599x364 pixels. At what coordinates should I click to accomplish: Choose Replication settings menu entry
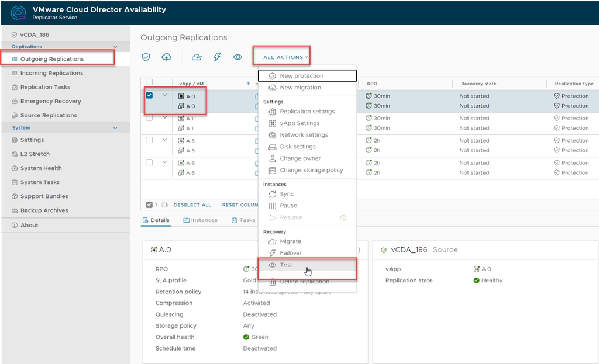click(307, 112)
